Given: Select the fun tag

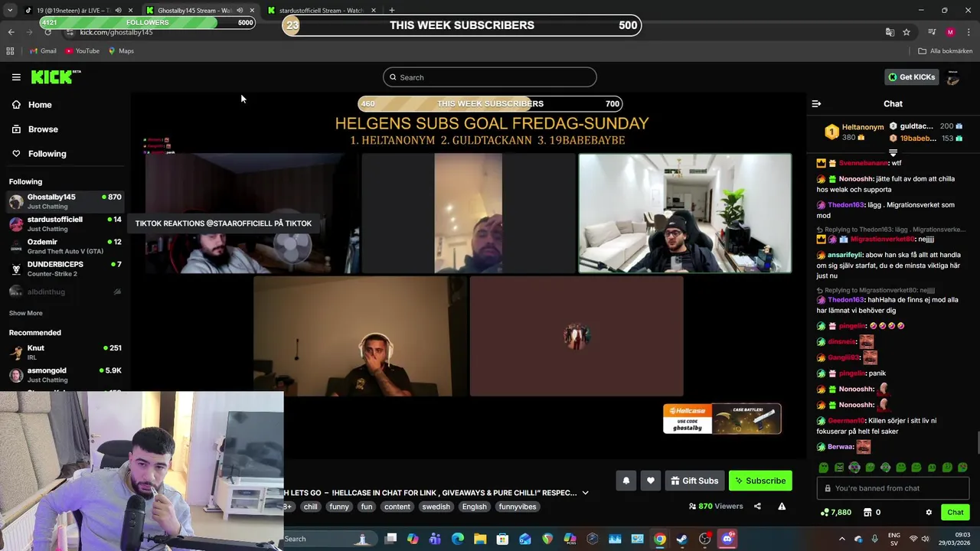Looking at the screenshot, I should [x=367, y=507].
